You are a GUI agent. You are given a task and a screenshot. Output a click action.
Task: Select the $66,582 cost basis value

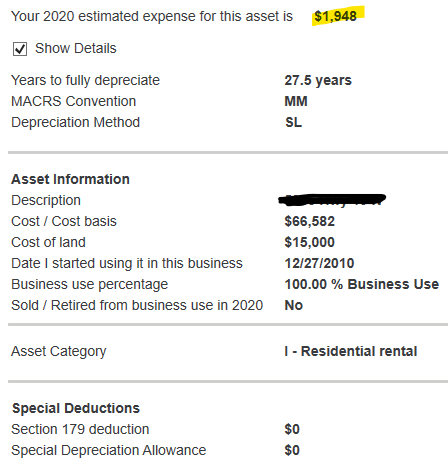tap(309, 221)
